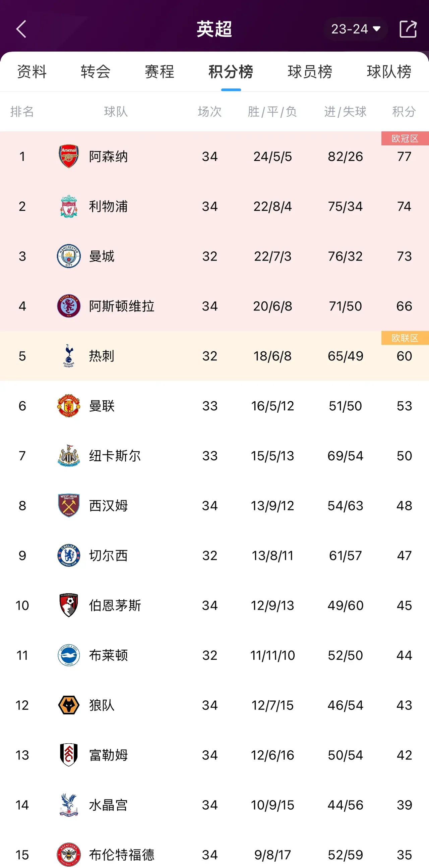The image size is (429, 868).
Task: Click the Tottenham club crest
Action: tap(68, 356)
